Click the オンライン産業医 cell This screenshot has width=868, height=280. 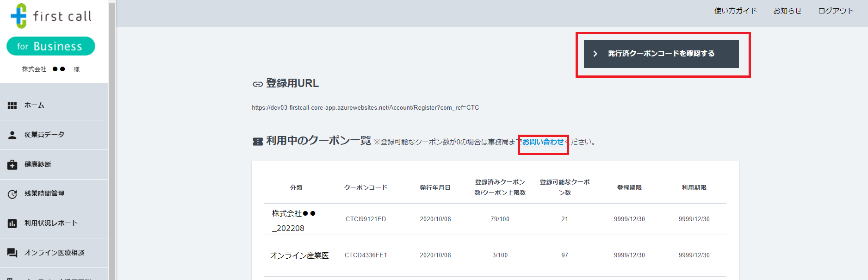(299, 255)
